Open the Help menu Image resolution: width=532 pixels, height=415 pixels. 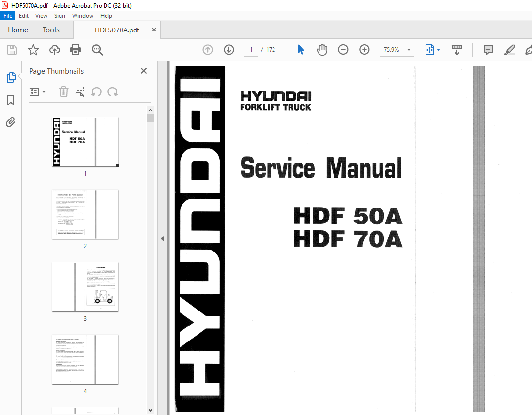pos(106,16)
